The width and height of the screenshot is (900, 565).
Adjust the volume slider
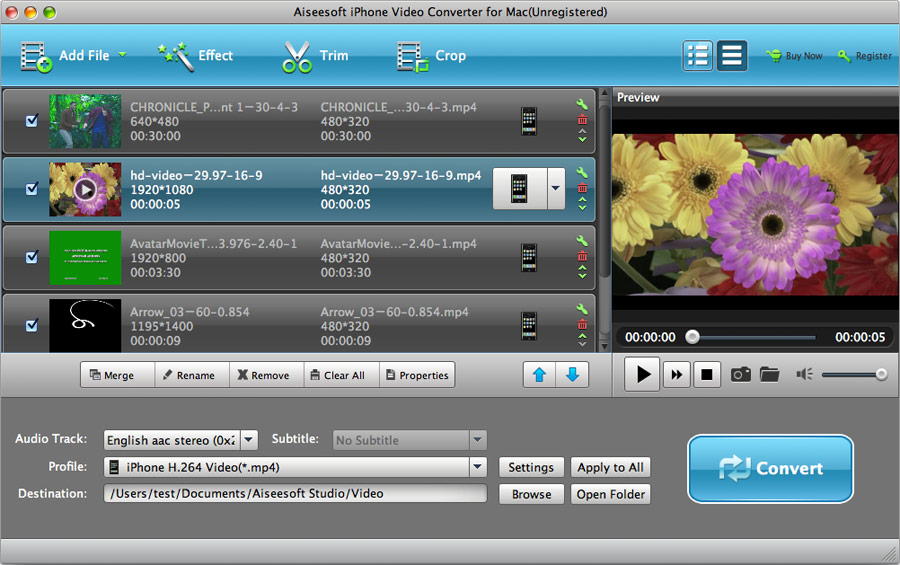pyautogui.click(x=854, y=375)
